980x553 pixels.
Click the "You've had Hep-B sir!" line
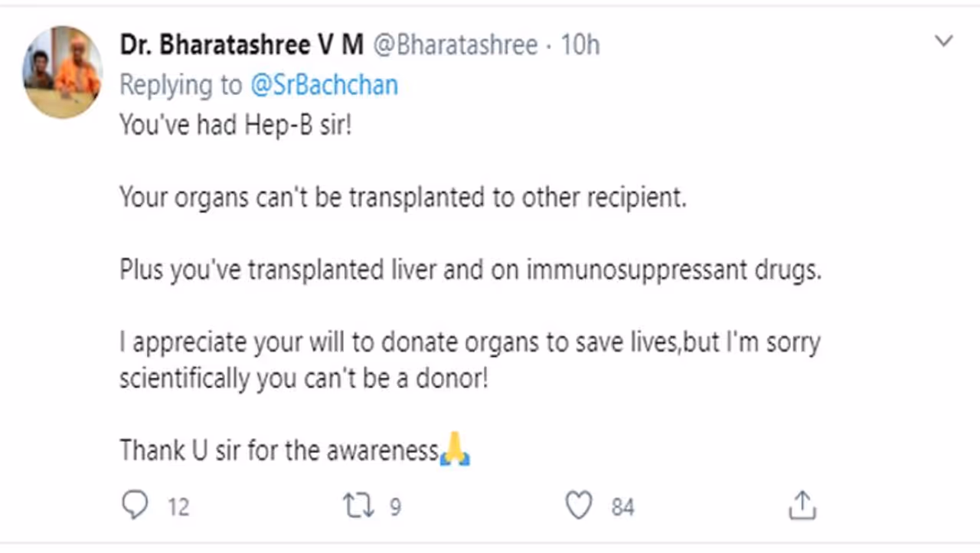coord(235,125)
